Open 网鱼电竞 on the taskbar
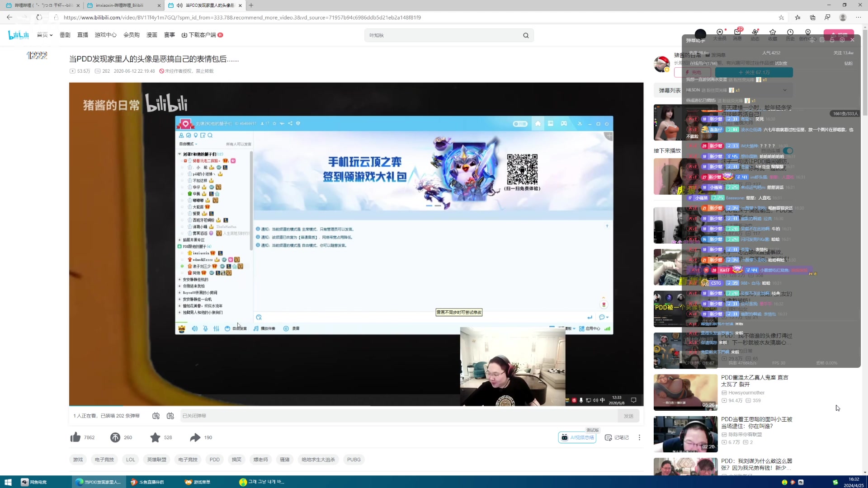868x488 pixels. click(34, 482)
